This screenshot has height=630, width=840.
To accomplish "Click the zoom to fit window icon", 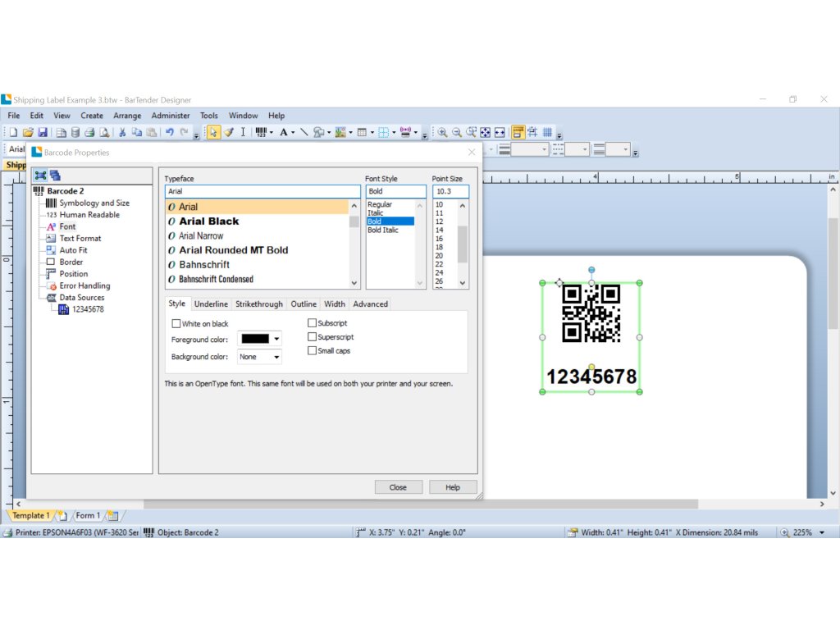I will 486,132.
